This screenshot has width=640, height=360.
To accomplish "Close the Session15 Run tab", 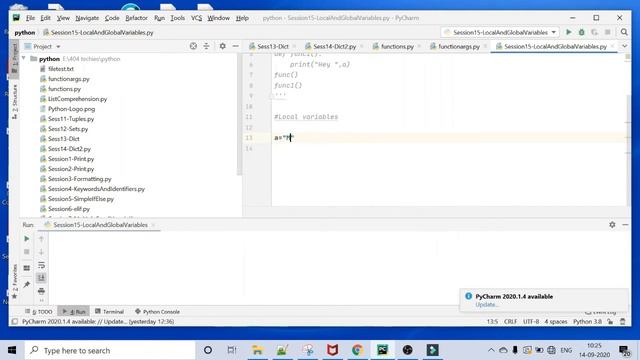I will tap(153, 225).
